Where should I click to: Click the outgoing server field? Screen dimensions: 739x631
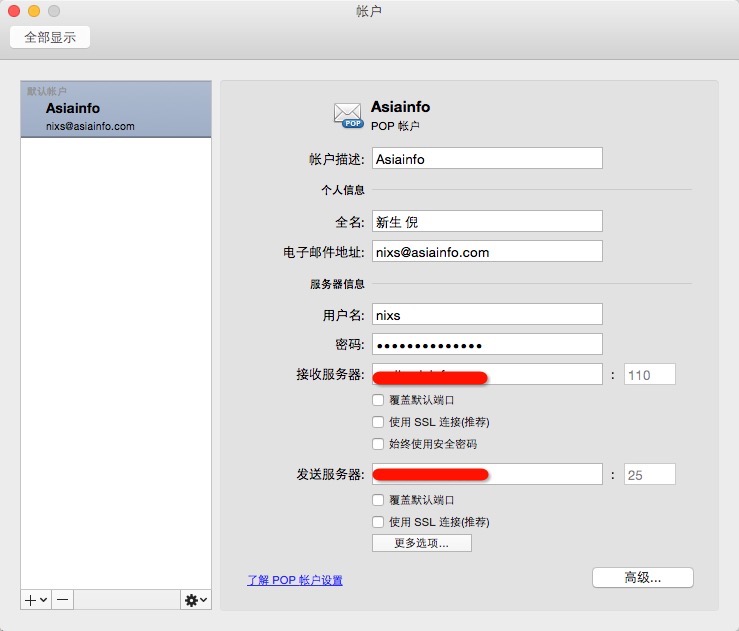487,474
